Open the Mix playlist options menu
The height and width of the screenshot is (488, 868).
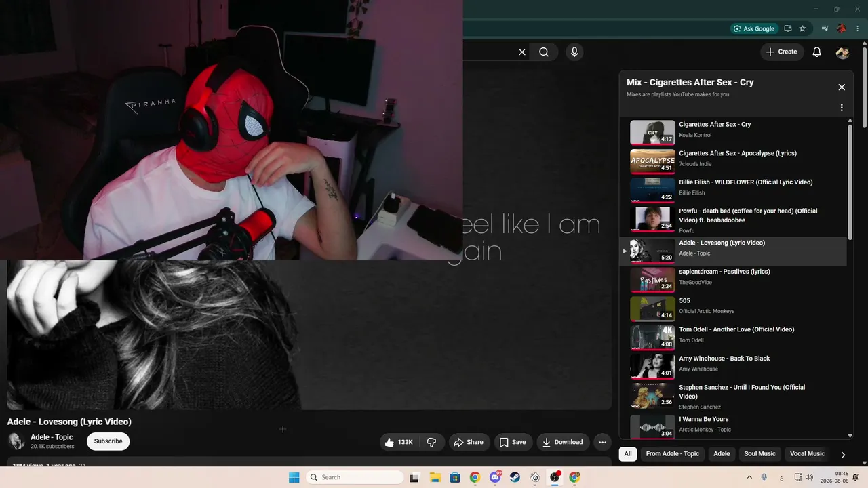pos(842,108)
